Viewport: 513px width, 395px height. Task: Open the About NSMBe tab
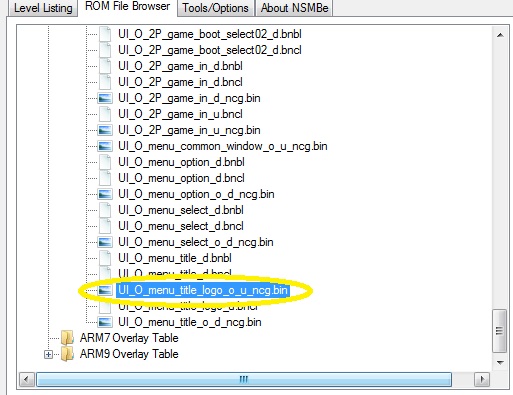tap(294, 8)
